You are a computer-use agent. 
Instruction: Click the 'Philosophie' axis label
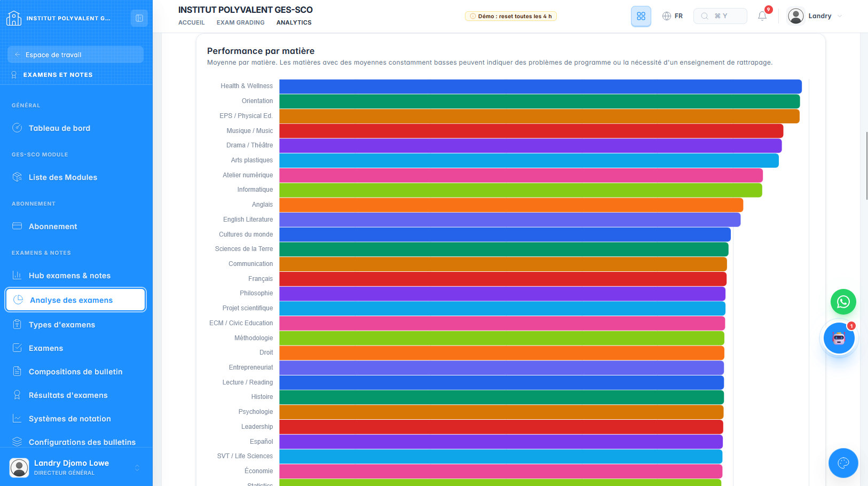256,293
